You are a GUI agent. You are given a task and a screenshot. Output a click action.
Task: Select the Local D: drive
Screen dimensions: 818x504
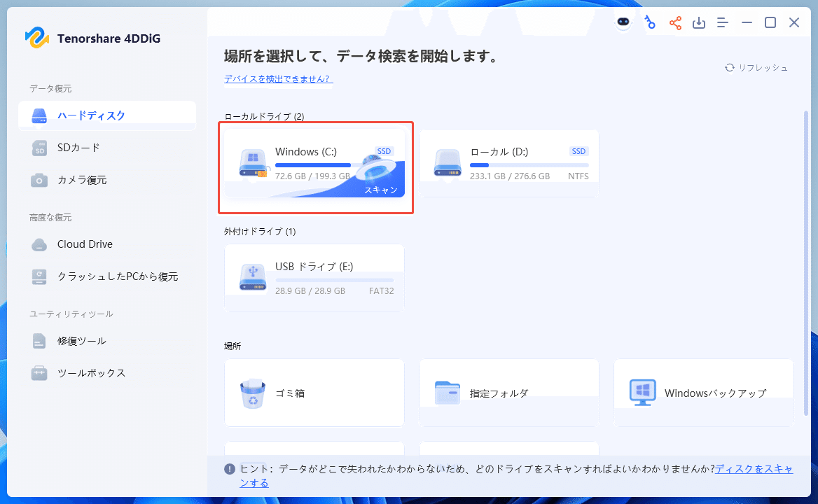[509, 162]
